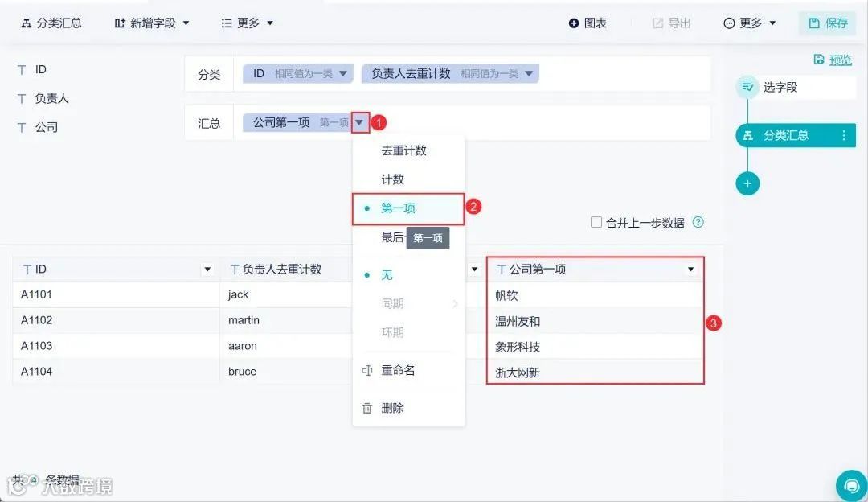The image size is (868, 502).
Task: Open the chat assistant bubble at bottom right
Action: click(x=850, y=486)
